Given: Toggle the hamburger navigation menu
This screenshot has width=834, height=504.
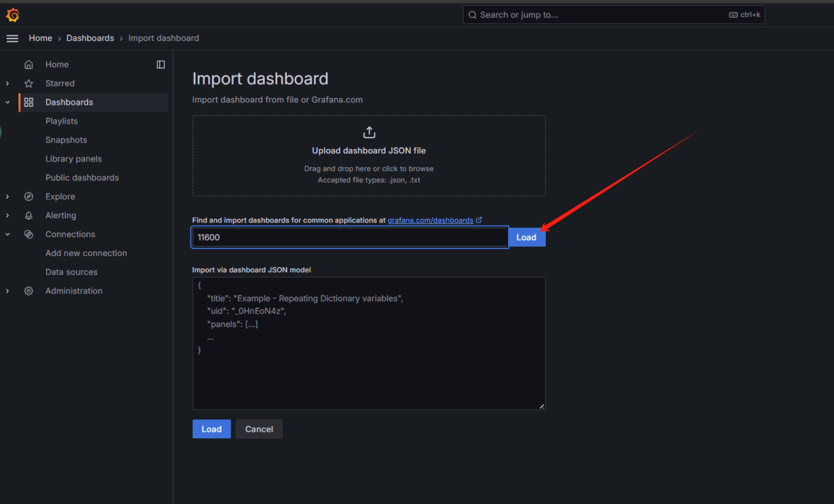Looking at the screenshot, I should tap(12, 38).
